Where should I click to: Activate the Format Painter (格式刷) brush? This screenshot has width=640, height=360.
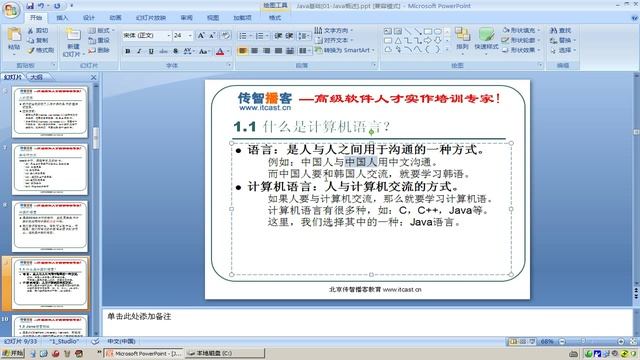pyautogui.click(x=40, y=50)
